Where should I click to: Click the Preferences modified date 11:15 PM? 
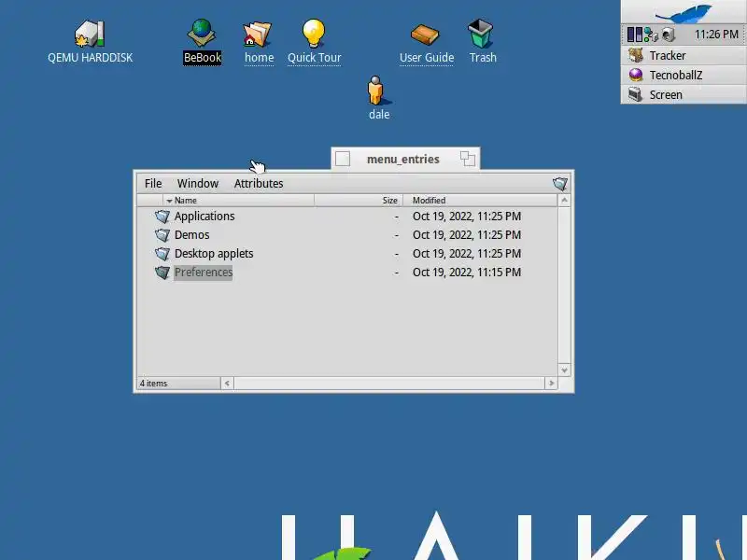click(x=467, y=273)
